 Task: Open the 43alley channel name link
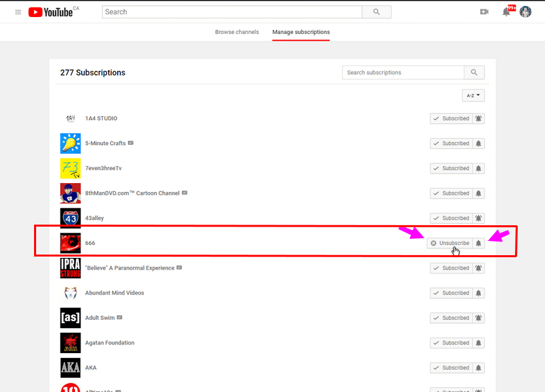point(95,218)
